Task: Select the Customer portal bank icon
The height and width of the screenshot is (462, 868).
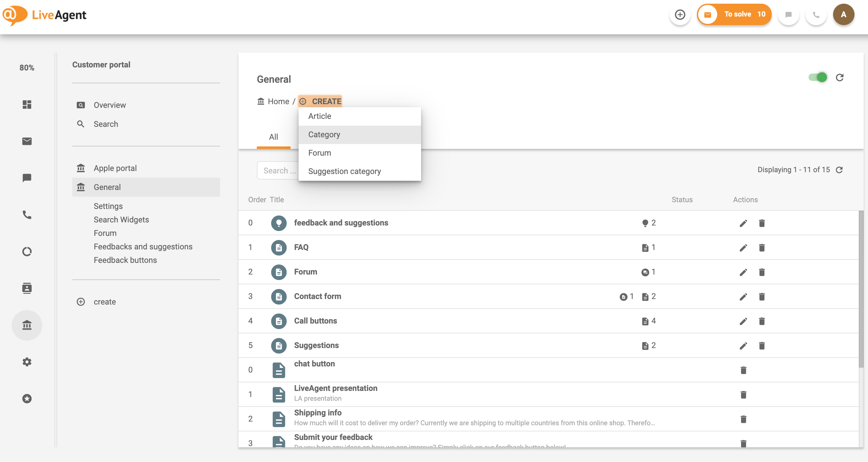Action: tap(27, 325)
